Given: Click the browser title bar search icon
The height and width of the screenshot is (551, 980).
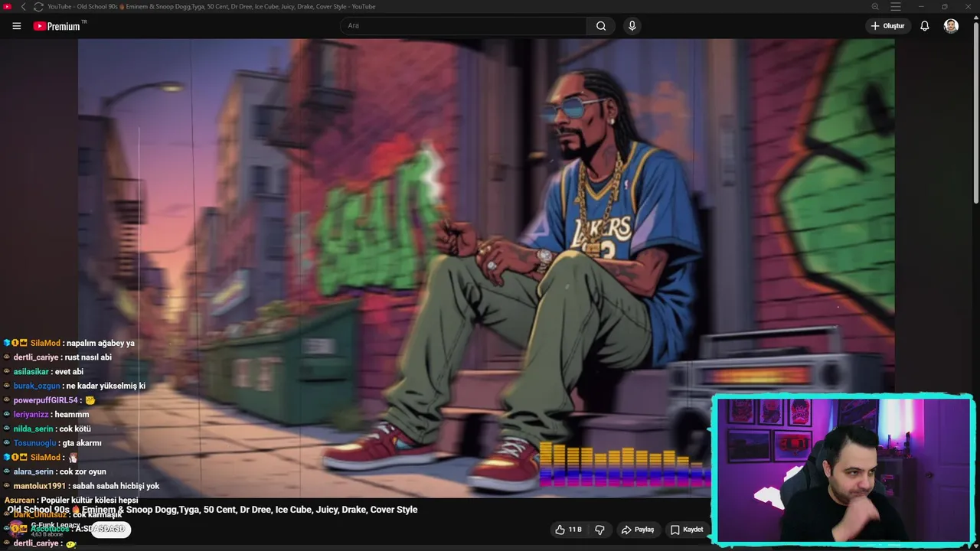Looking at the screenshot, I should click(875, 7).
